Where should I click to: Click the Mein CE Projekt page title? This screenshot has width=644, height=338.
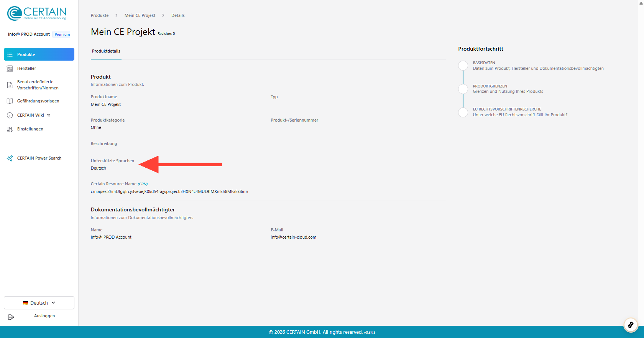(123, 32)
